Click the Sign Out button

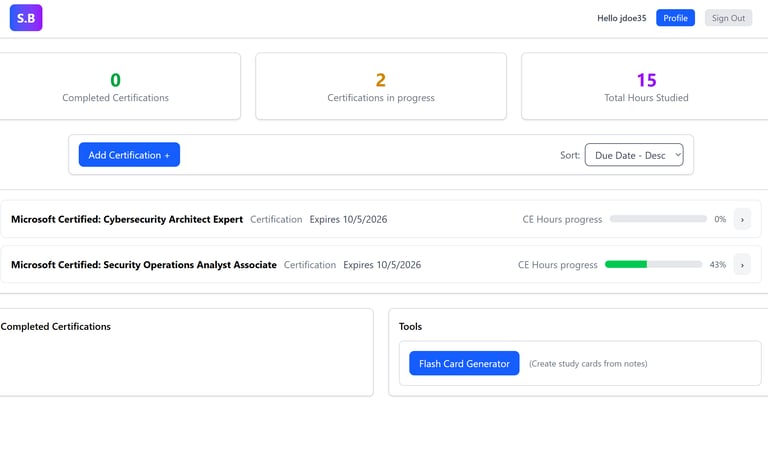coord(728,18)
